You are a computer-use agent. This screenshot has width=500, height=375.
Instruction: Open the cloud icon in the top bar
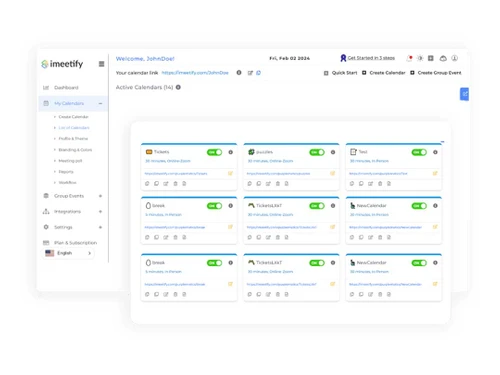(x=443, y=58)
